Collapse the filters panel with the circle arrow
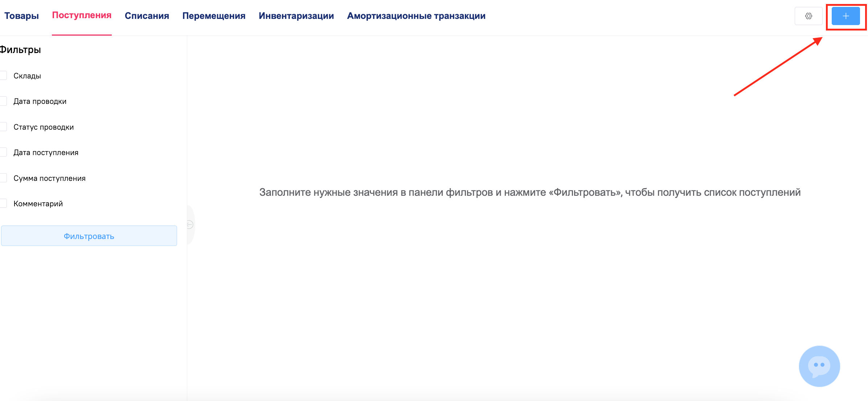The width and height of the screenshot is (868, 401). (x=189, y=224)
